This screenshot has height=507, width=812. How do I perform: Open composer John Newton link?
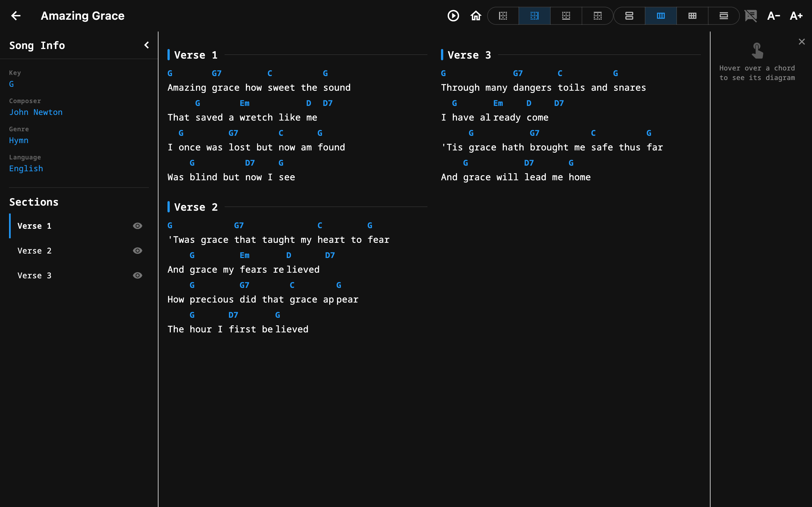click(36, 112)
